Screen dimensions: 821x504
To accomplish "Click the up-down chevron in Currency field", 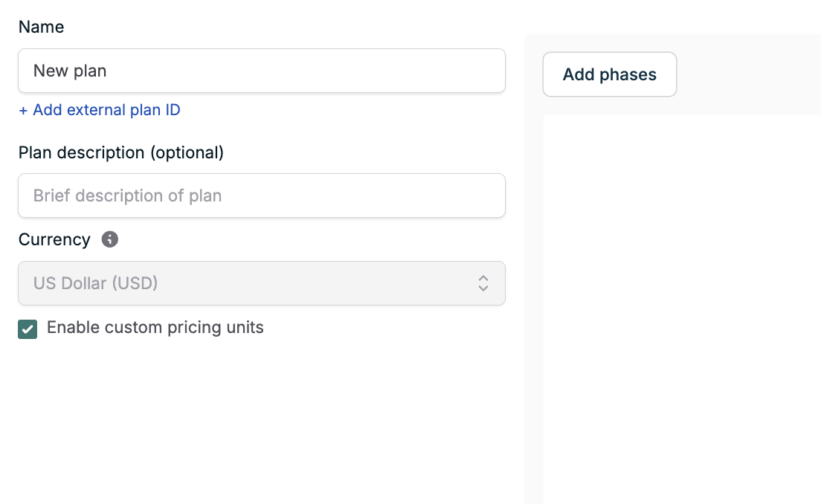I will click(x=483, y=283).
